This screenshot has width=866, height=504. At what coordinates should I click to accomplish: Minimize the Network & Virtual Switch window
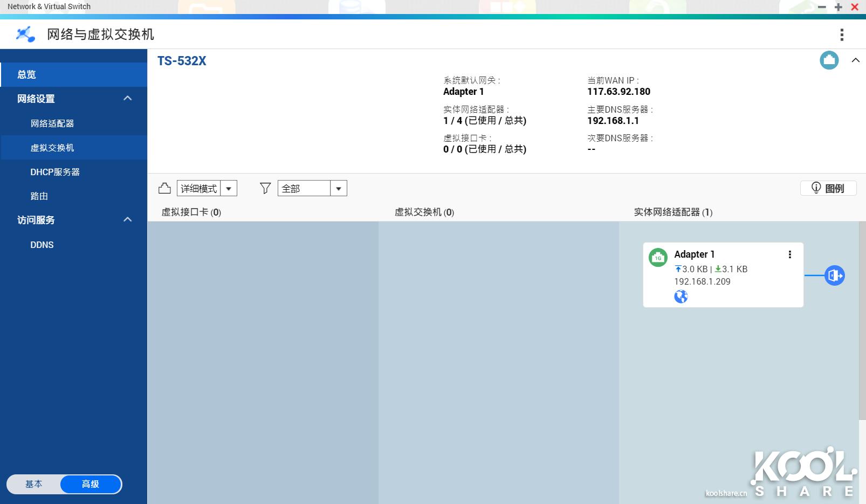tap(822, 7)
